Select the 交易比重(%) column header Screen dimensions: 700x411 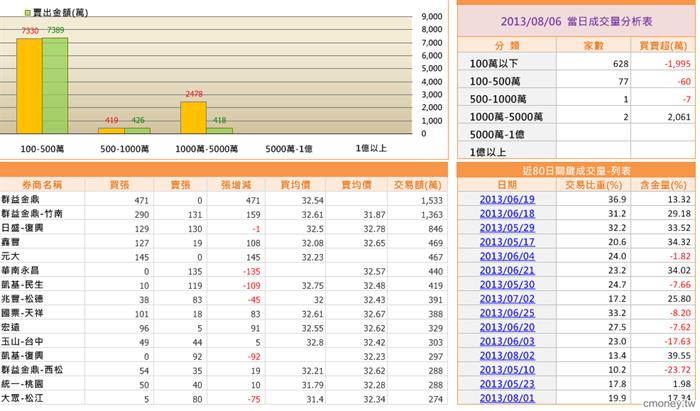pyautogui.click(x=594, y=185)
